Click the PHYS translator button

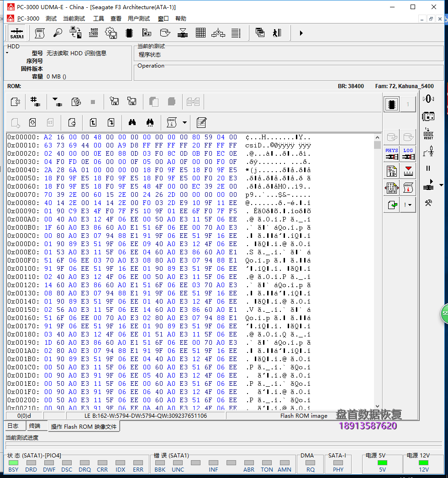tap(392, 154)
